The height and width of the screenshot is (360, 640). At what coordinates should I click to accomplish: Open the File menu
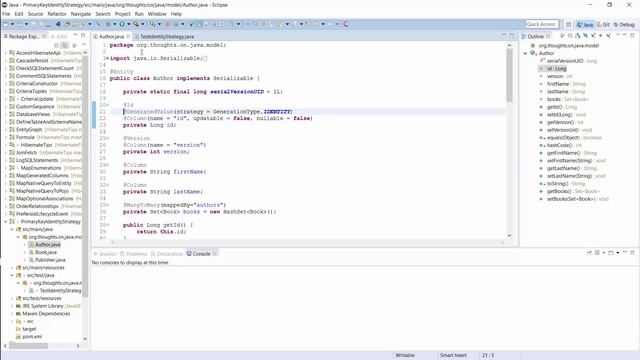click(x=6, y=14)
